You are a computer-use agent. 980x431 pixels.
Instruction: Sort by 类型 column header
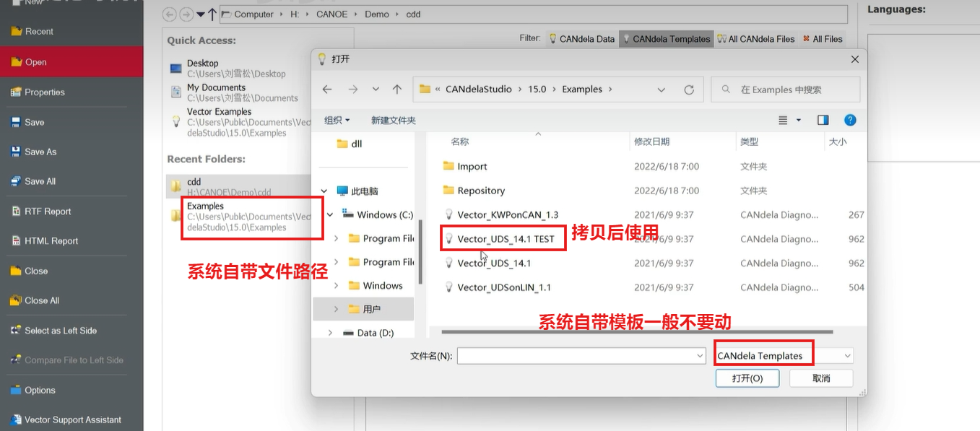pyautogui.click(x=749, y=142)
